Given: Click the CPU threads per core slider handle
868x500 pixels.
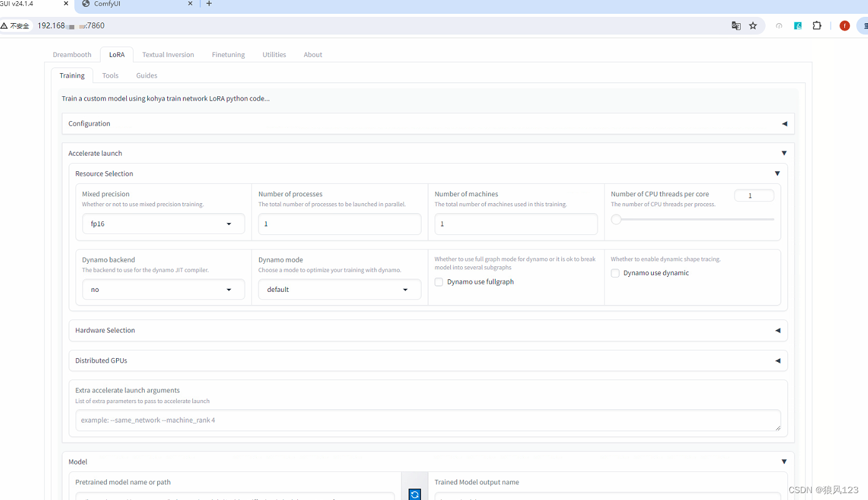Looking at the screenshot, I should pyautogui.click(x=616, y=219).
